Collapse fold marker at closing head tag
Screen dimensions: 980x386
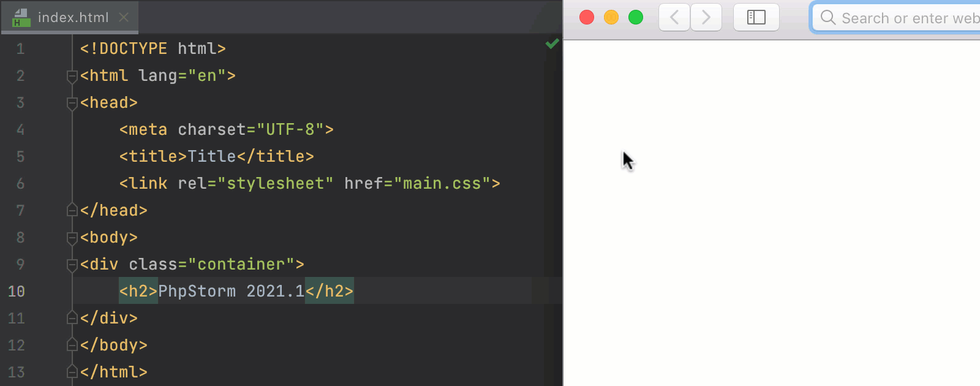[72, 210]
